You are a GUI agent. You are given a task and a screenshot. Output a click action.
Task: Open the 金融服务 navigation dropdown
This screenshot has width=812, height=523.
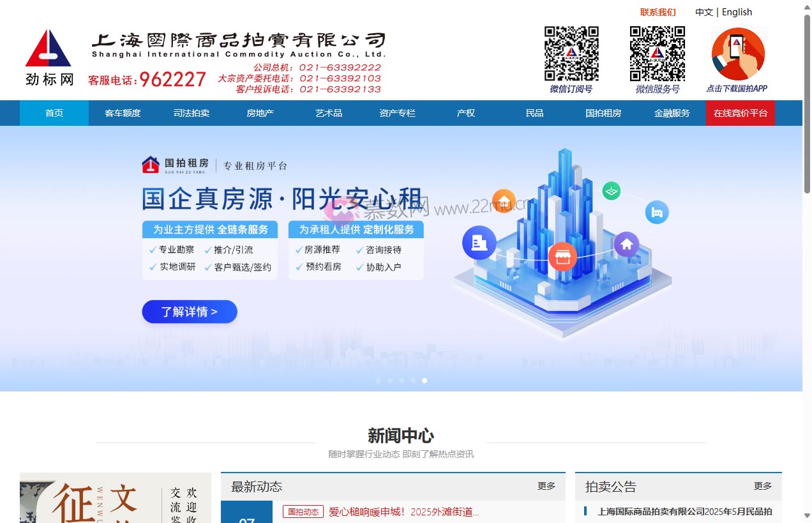coord(672,112)
